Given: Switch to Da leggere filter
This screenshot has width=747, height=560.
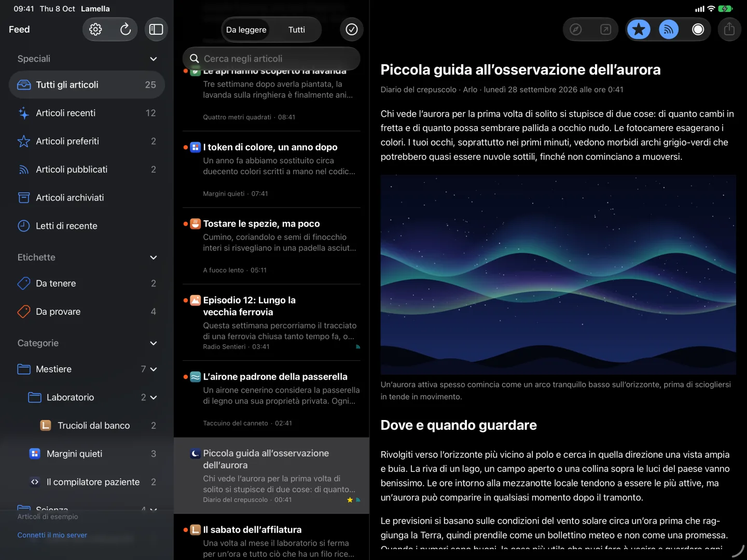Looking at the screenshot, I should 246,30.
